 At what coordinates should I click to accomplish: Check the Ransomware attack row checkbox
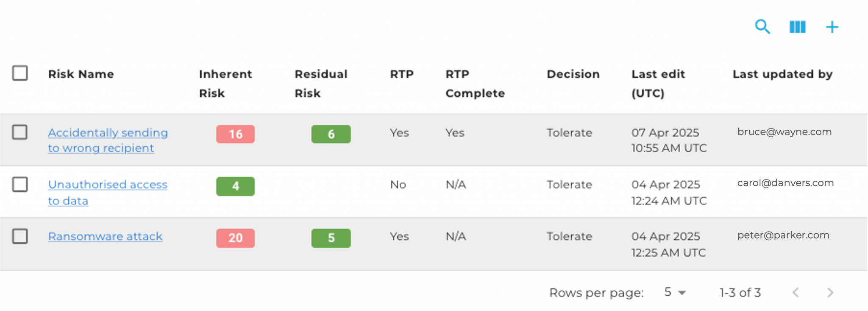[20, 236]
